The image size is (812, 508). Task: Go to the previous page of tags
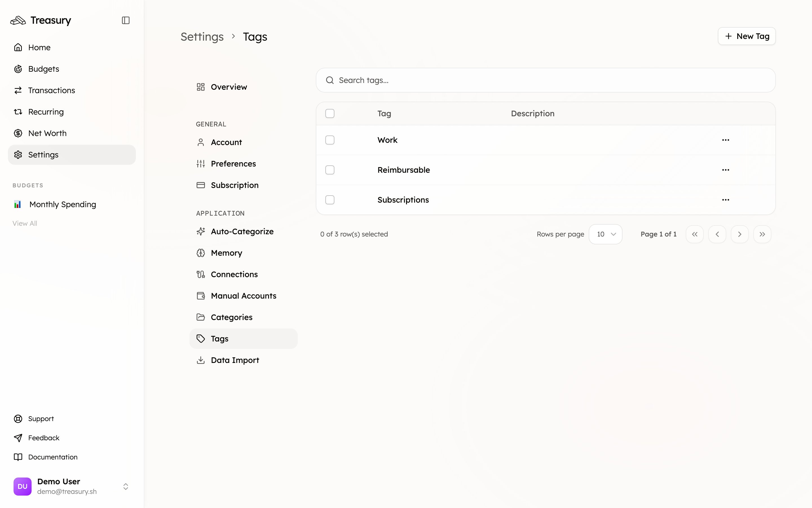(x=717, y=234)
